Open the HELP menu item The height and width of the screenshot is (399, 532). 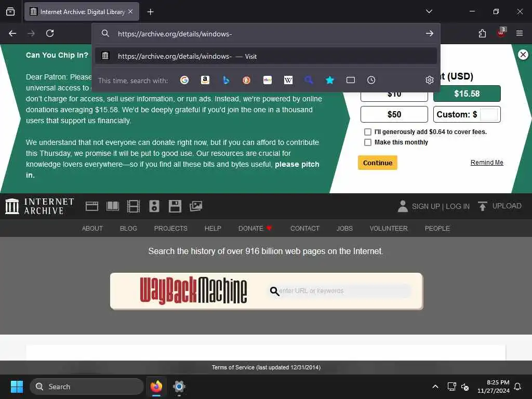(212, 229)
